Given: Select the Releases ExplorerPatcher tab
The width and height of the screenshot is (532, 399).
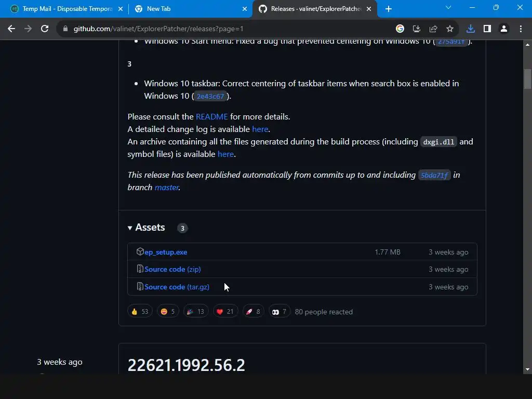Looking at the screenshot, I should click(314, 9).
